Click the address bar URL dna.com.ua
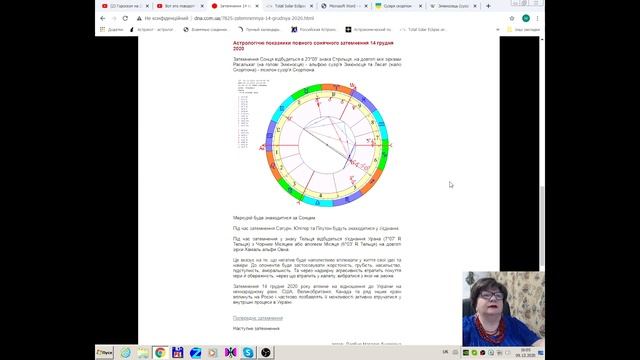This screenshot has height=360, width=640. (254, 18)
